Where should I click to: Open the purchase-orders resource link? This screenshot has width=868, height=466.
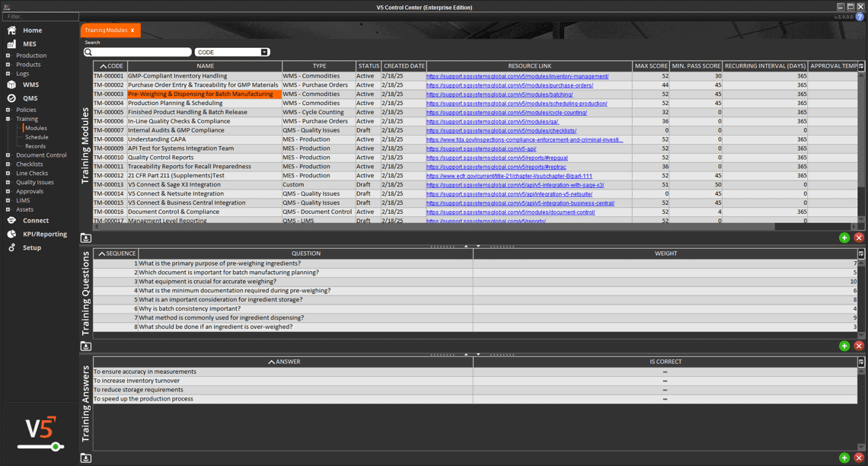click(509, 85)
